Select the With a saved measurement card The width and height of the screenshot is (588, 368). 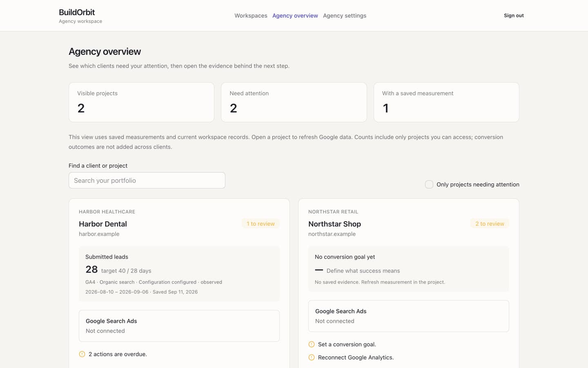(446, 102)
